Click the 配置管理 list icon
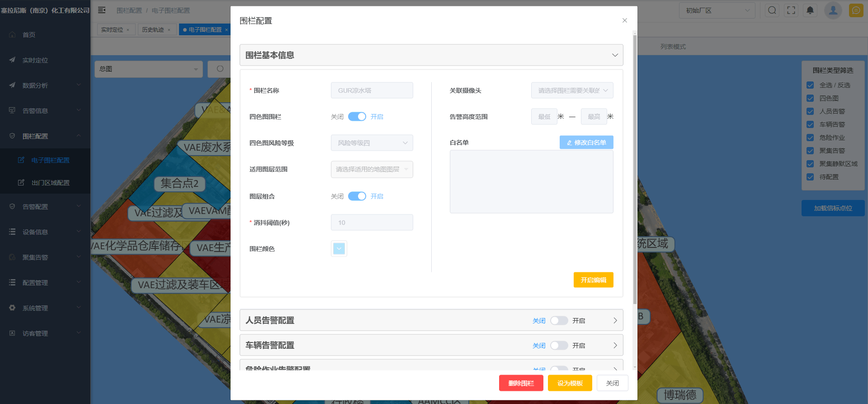Screen dimensions: 868x404 click(12, 282)
